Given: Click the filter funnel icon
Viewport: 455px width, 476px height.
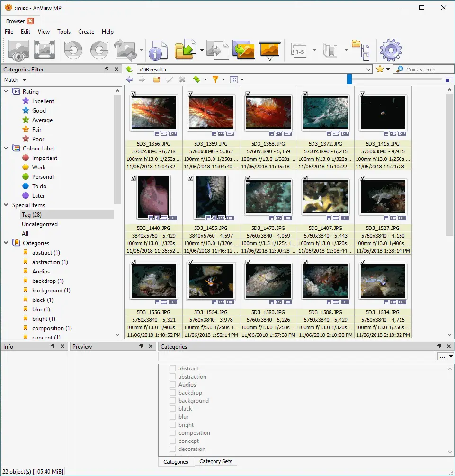Looking at the screenshot, I should click(x=215, y=79).
